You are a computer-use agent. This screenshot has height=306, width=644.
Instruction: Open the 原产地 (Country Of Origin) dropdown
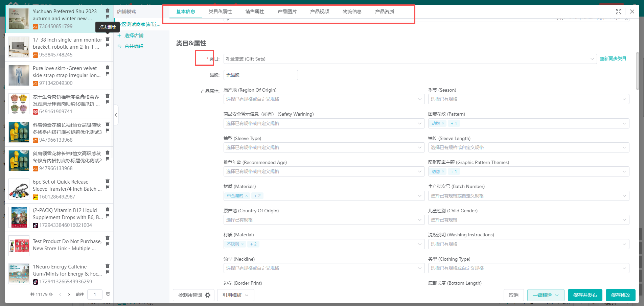tap(324, 220)
